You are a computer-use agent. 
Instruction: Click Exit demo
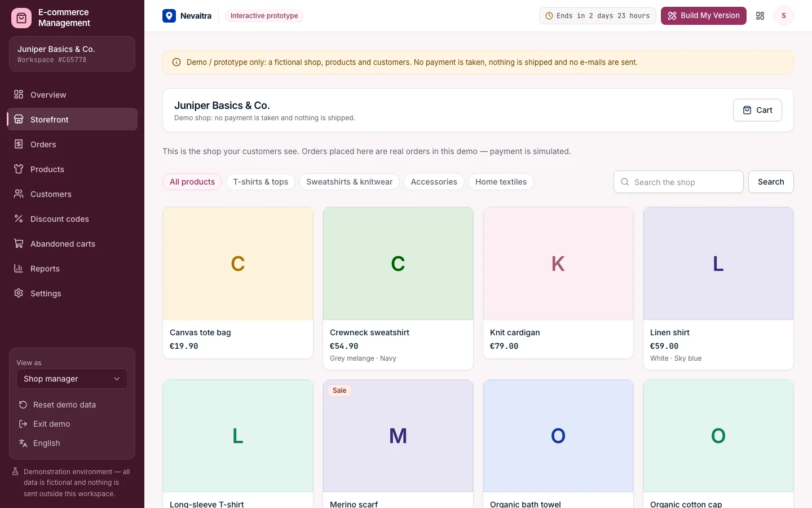pyautogui.click(x=72, y=424)
